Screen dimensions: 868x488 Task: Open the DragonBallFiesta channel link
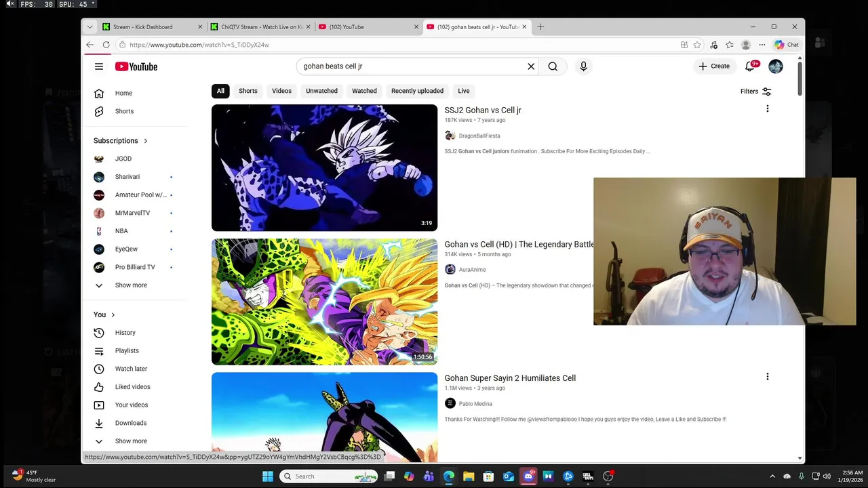click(x=479, y=136)
